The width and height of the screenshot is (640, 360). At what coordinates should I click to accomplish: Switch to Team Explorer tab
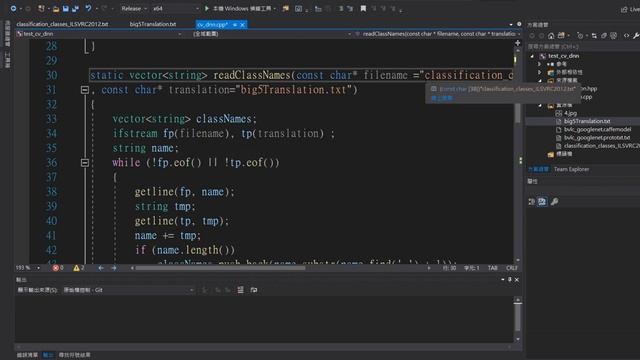(571, 169)
